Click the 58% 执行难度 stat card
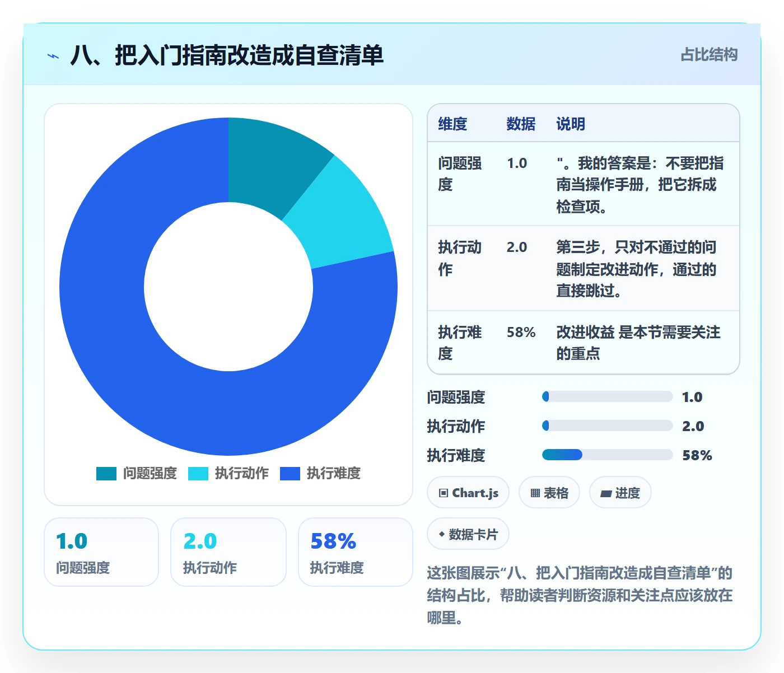Viewport: 784px width, 673px height. tap(356, 552)
